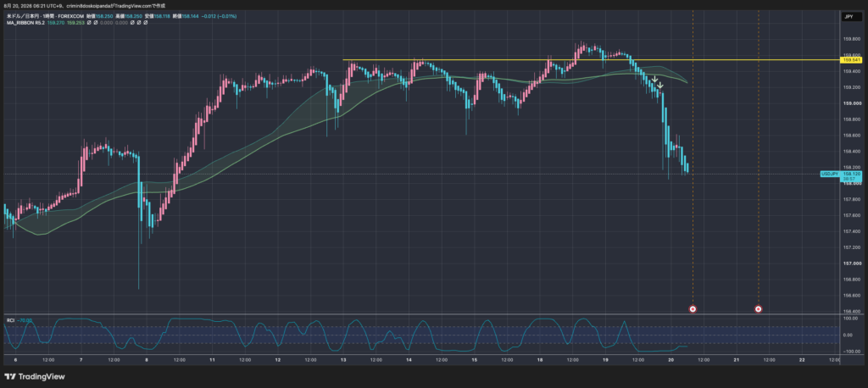Image resolution: width=868 pixels, height=388 pixels.
Task: Click date 14 on the time axis
Action: pyautogui.click(x=409, y=360)
